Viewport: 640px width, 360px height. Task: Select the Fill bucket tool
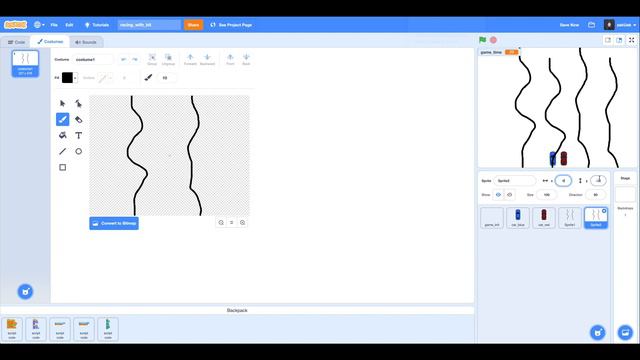click(62, 136)
